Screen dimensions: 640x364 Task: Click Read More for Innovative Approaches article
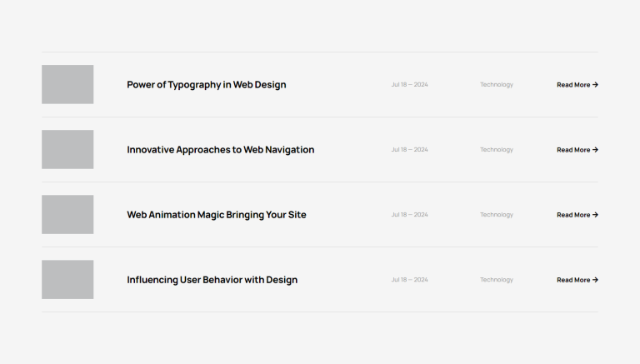(577, 150)
